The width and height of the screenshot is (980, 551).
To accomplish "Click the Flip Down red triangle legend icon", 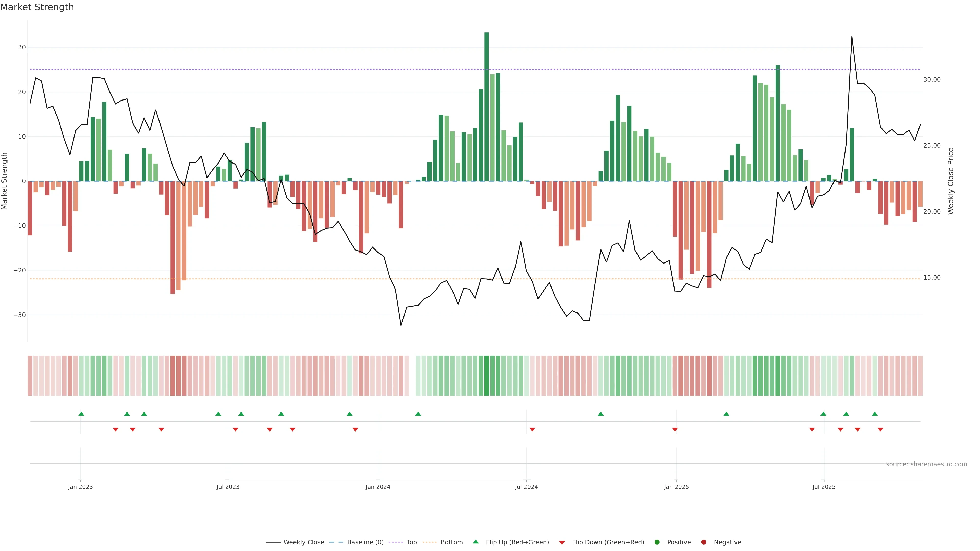I will 562,543.
